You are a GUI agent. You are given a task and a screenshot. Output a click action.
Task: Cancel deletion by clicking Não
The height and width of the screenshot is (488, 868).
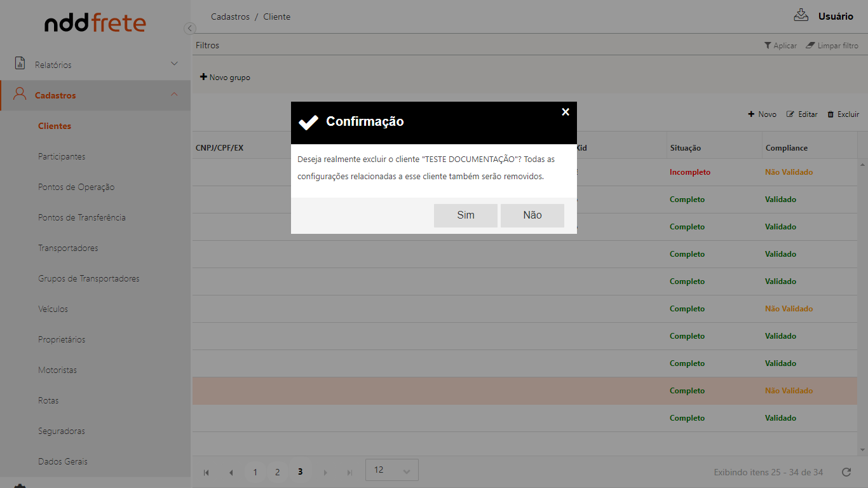tap(532, 215)
